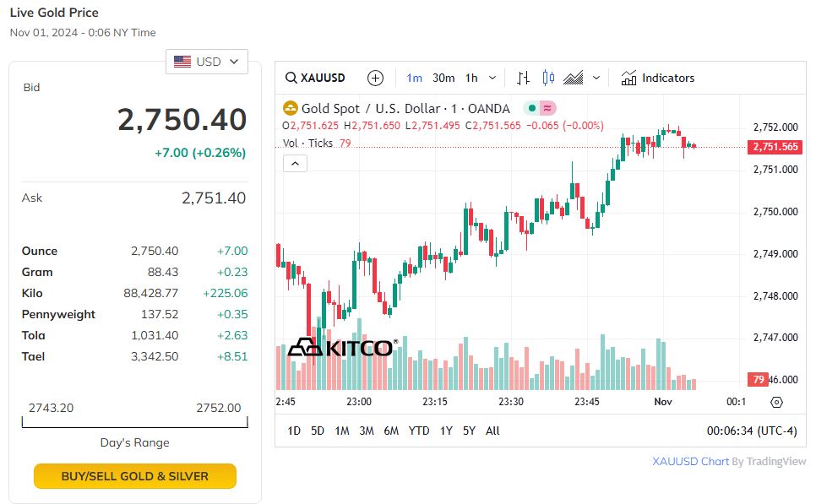This screenshot has width=816, height=504.
Task: Open the Indicators panel
Action: [657, 78]
